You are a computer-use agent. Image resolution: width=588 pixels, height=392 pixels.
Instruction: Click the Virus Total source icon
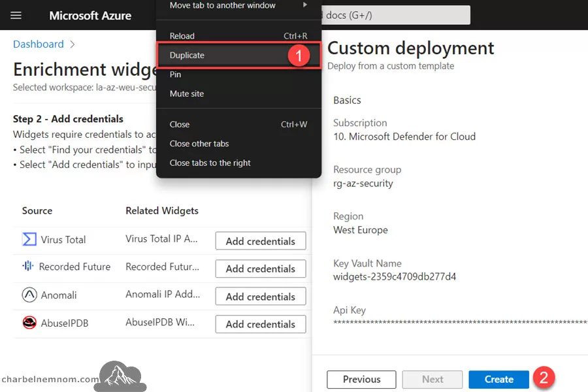[29, 239]
